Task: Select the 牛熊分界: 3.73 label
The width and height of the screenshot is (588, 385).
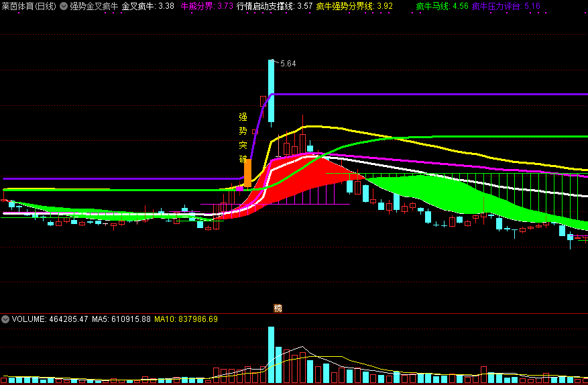Action: 207,7
